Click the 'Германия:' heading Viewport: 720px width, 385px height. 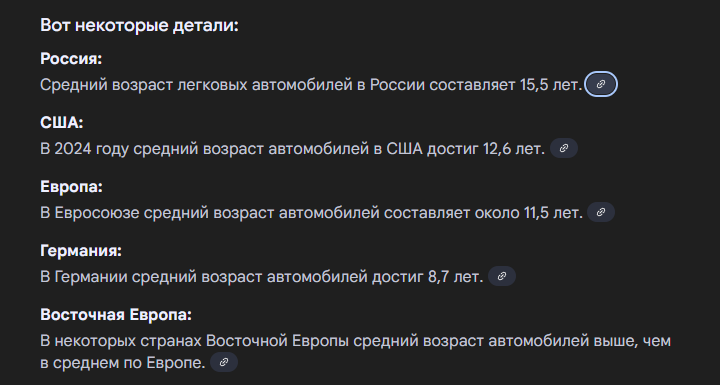pos(81,250)
